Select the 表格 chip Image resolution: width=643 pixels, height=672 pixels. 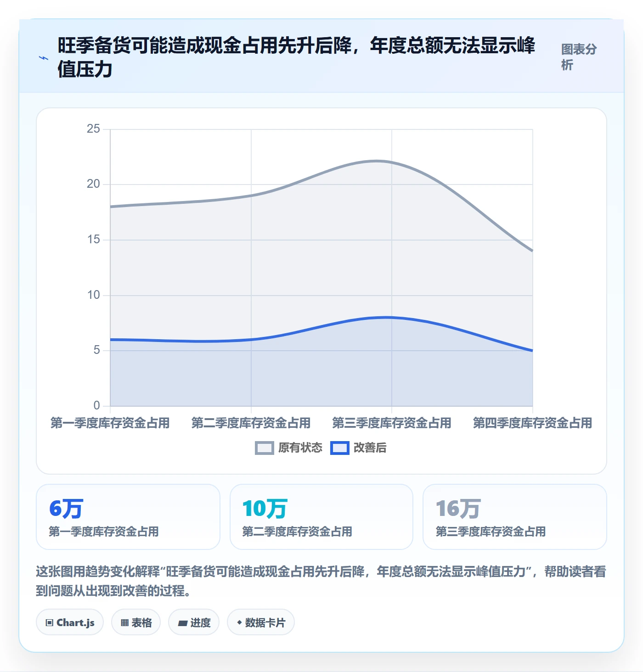coord(136,622)
